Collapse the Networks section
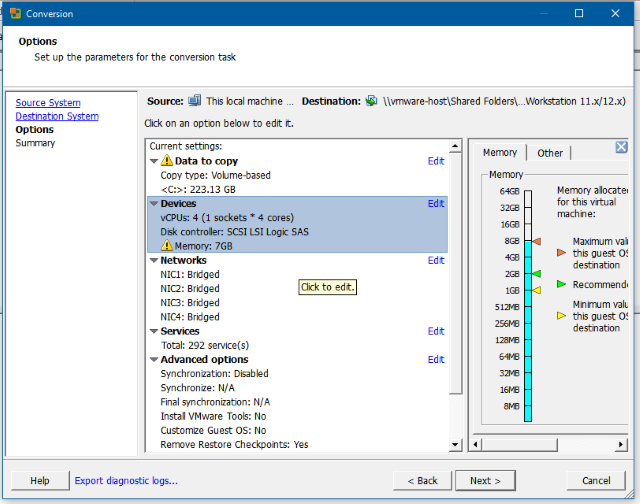 pyautogui.click(x=154, y=260)
